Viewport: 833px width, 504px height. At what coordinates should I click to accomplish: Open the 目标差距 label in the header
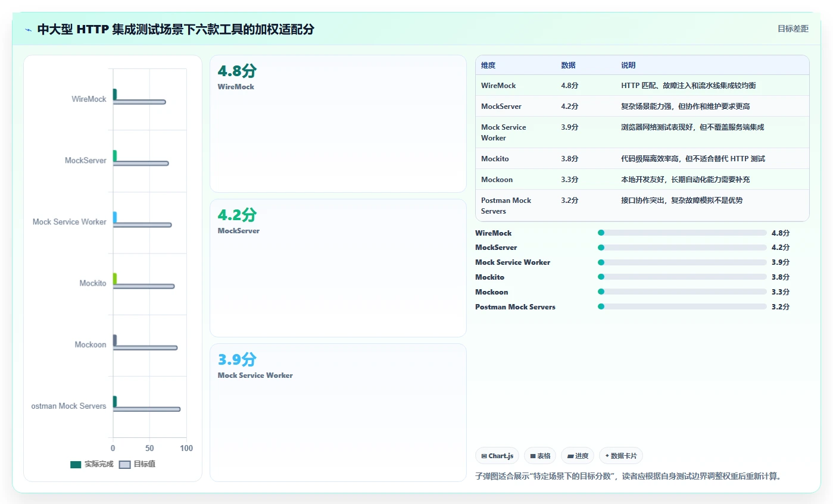tap(793, 29)
